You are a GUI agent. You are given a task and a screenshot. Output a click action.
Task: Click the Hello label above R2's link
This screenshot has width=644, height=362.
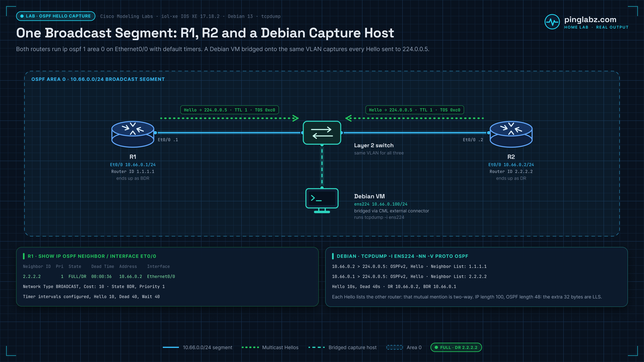coord(415,110)
